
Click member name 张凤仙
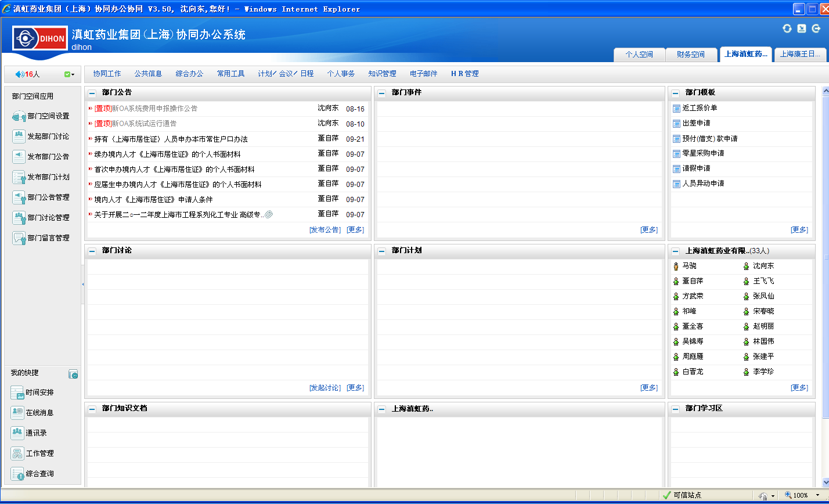[x=763, y=296]
